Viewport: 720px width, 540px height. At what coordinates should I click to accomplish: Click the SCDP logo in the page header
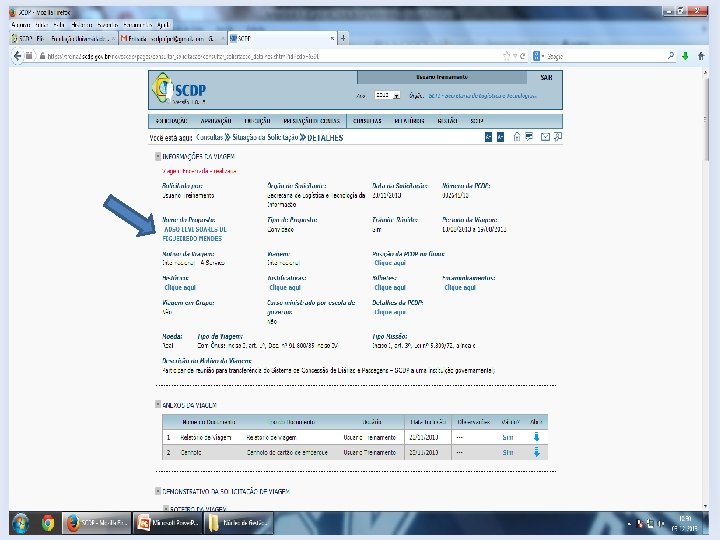point(179,89)
